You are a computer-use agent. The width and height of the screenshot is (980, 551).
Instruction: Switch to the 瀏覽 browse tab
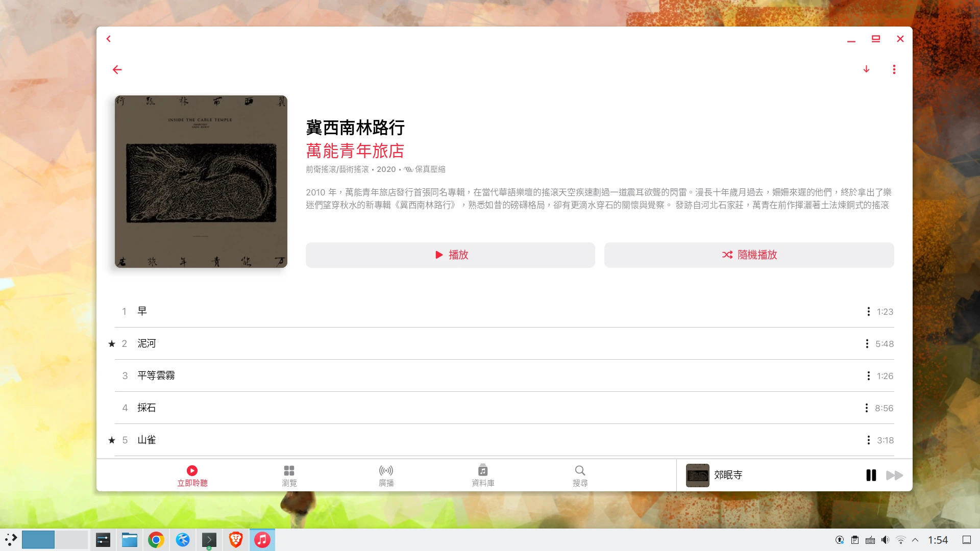289,475
